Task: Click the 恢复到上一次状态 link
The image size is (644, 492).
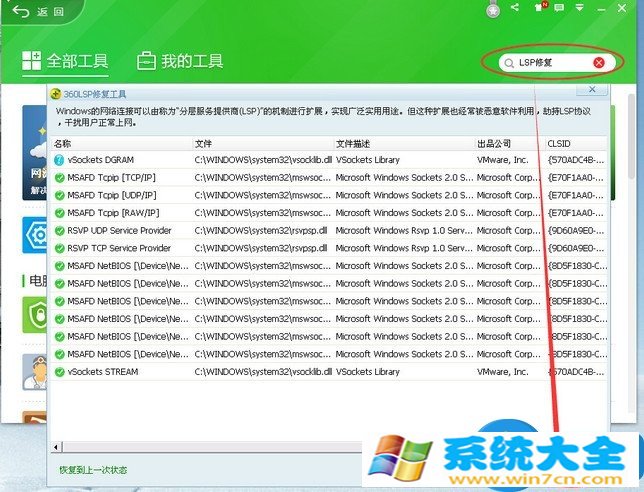Action: click(93, 470)
